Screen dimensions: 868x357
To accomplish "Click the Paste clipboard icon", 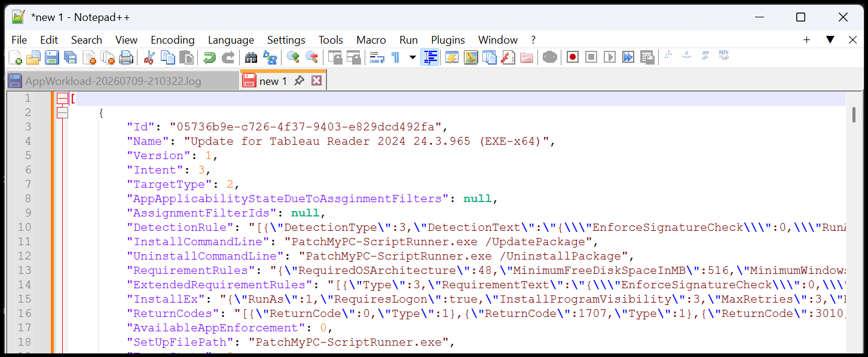I will (x=187, y=57).
